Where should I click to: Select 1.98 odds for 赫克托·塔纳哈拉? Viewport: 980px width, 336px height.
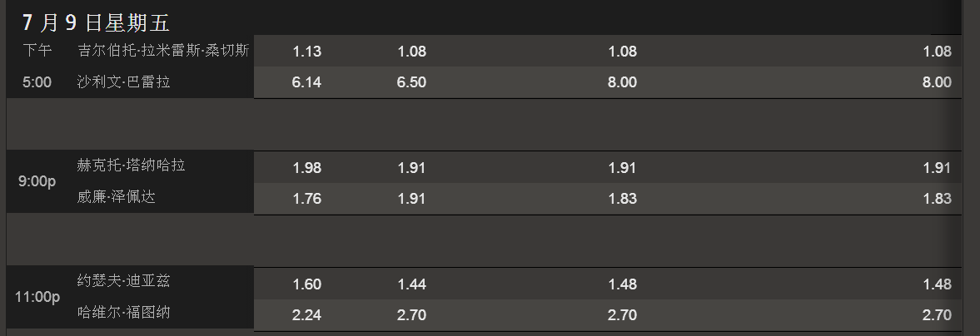[307, 167]
